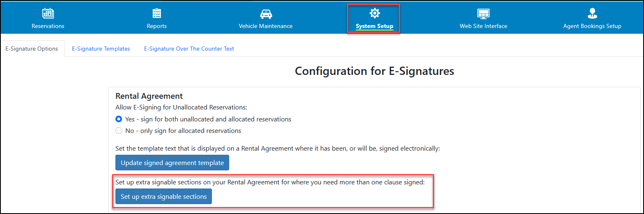The width and height of the screenshot is (644, 214).
Task: Switch to the E-Signature Templates tab
Action: click(101, 49)
